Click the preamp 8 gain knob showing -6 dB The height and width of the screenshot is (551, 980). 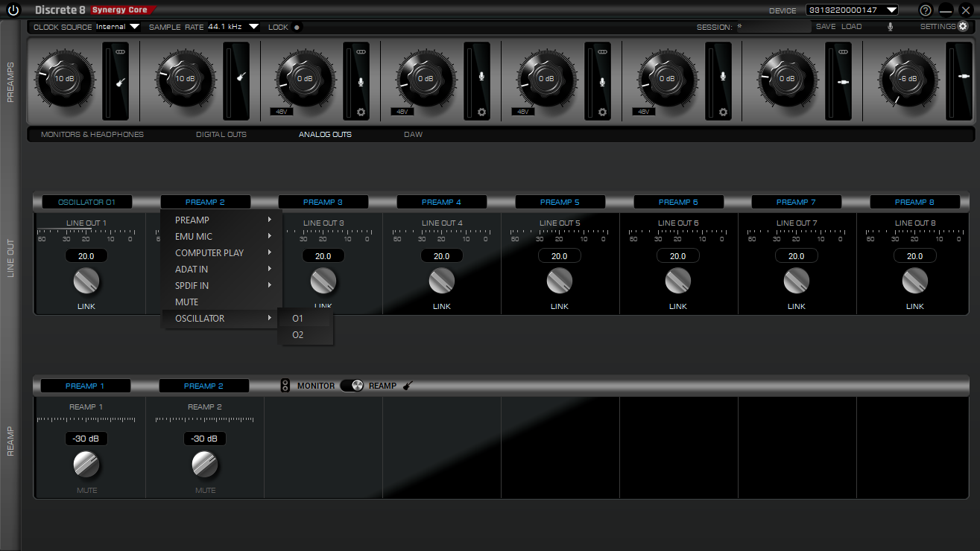click(x=908, y=78)
